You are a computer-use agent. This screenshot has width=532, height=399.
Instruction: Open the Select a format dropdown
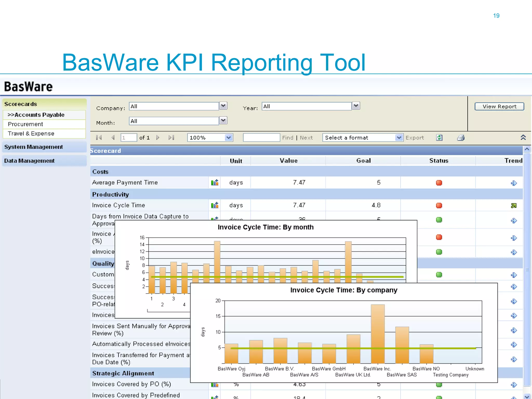(399, 138)
